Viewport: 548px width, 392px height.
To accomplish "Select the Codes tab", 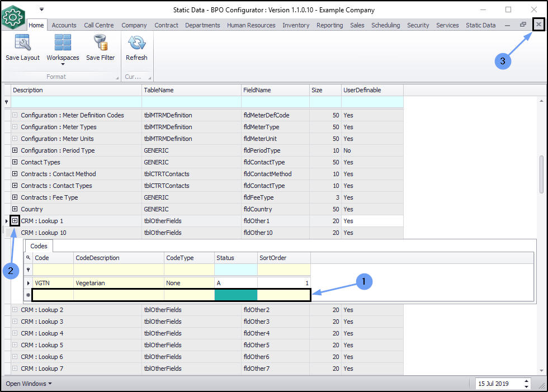I will point(39,245).
